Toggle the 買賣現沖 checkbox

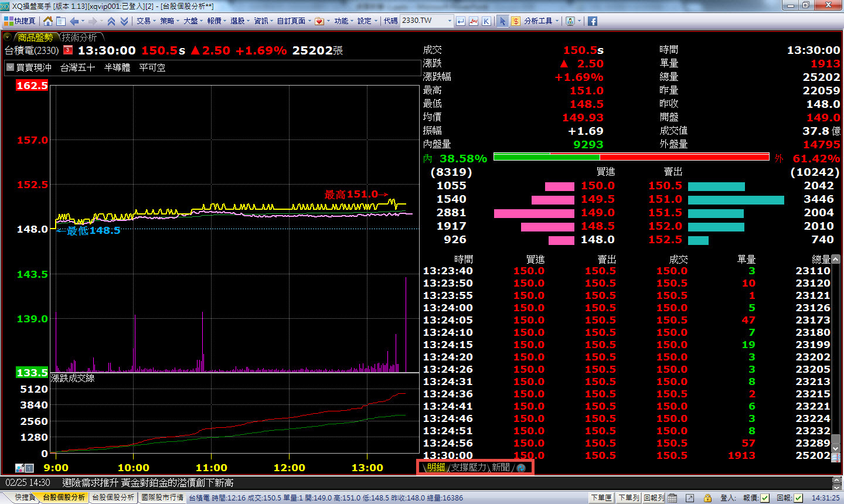coord(10,67)
